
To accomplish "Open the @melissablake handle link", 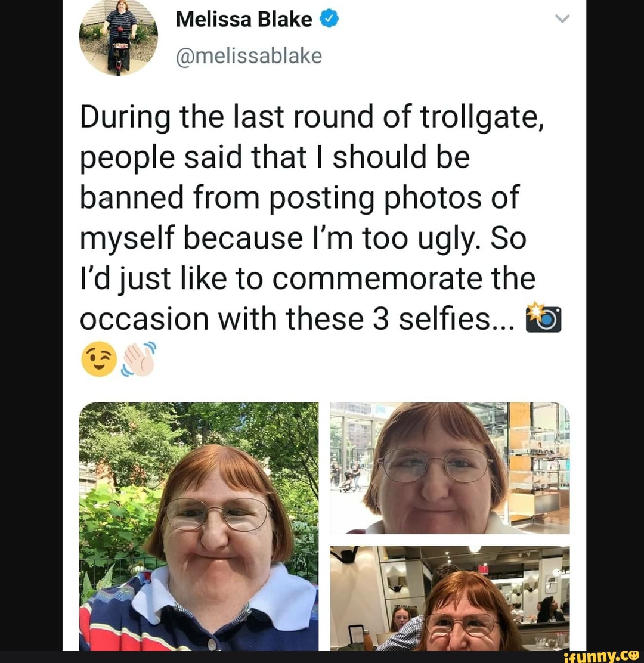I will pos(249,56).
